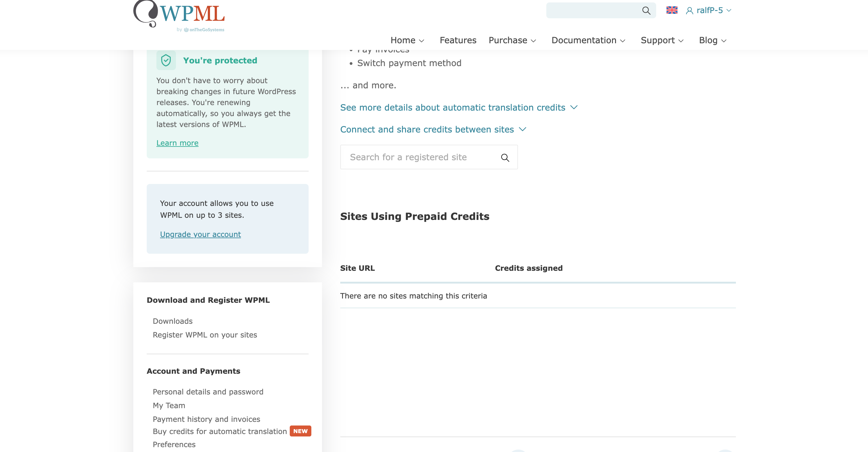Image resolution: width=868 pixels, height=452 pixels.
Task: Open the Documentation menu
Action: point(588,40)
